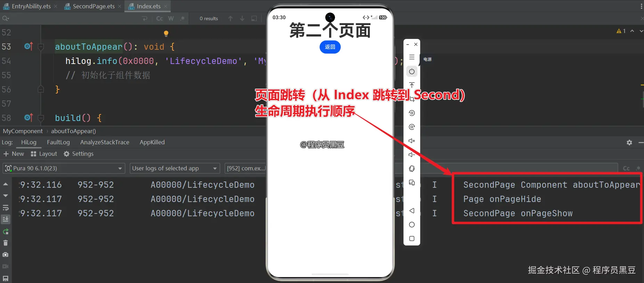Image resolution: width=644 pixels, height=283 pixels.
Task: Toggle soft-wrap in log sidebar
Action: tap(6, 208)
